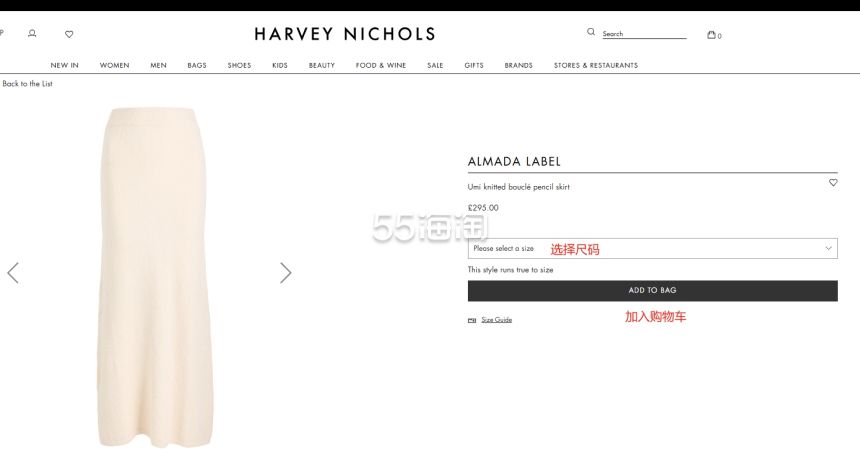
Task: Open the shopping bag icon
Action: click(711, 35)
